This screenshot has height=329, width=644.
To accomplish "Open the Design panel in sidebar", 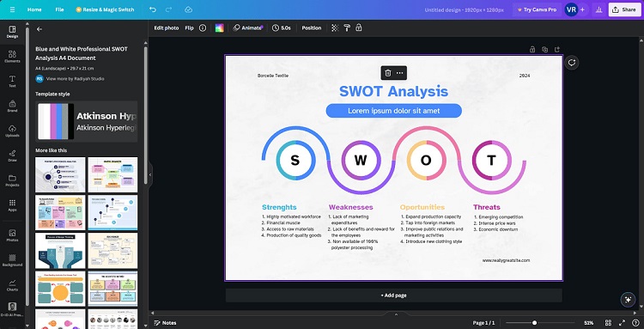I will (x=12, y=32).
